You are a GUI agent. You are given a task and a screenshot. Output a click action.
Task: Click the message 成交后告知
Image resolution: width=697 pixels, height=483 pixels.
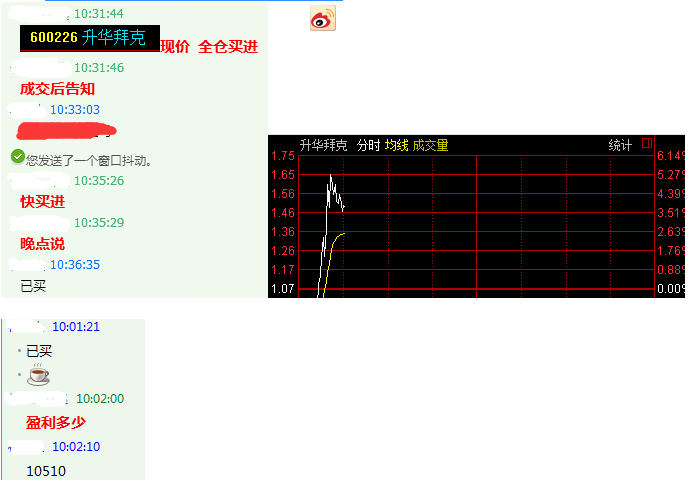coord(57,89)
